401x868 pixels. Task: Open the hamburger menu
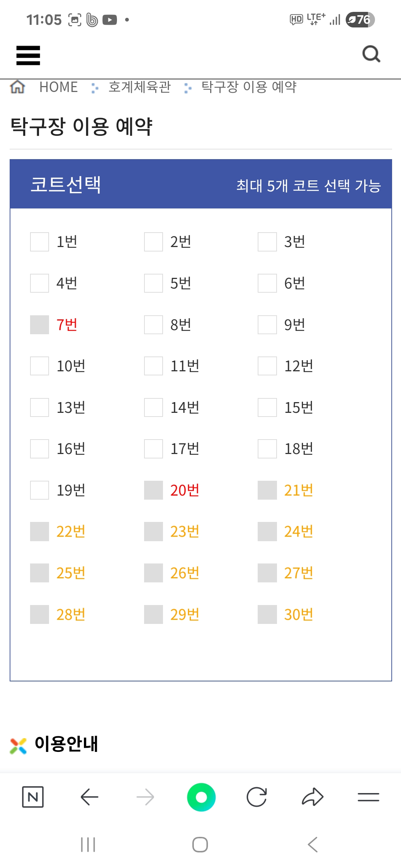point(28,55)
